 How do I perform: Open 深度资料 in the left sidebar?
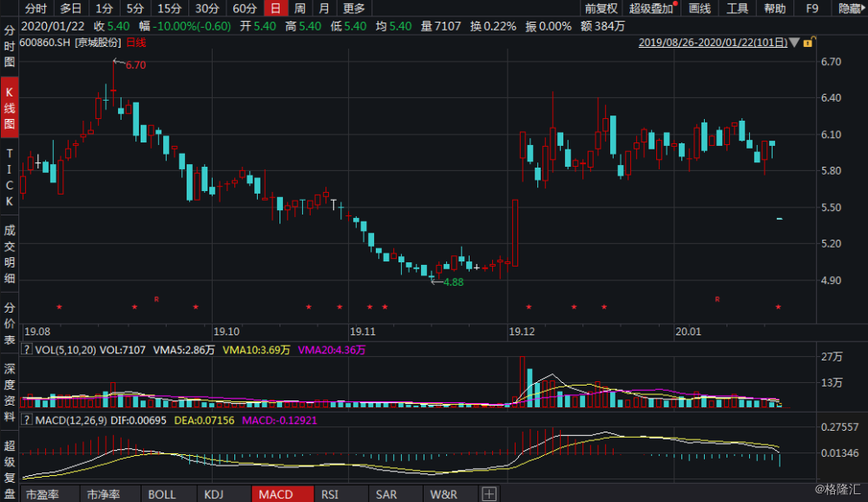coord(10,393)
